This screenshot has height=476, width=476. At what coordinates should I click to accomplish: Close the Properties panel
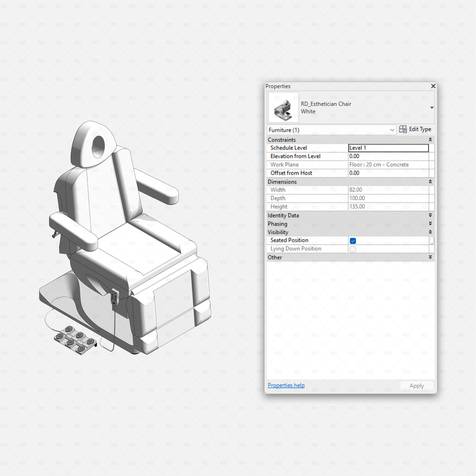[433, 86]
